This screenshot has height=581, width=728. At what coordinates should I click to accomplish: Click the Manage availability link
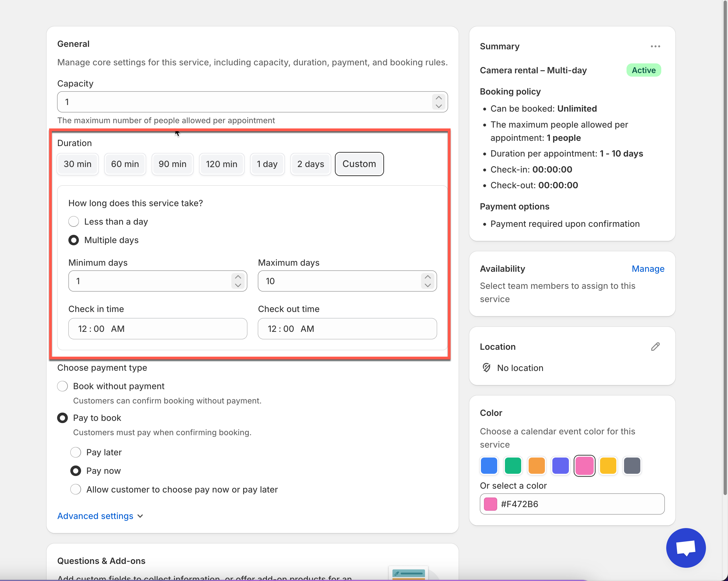[x=648, y=268]
